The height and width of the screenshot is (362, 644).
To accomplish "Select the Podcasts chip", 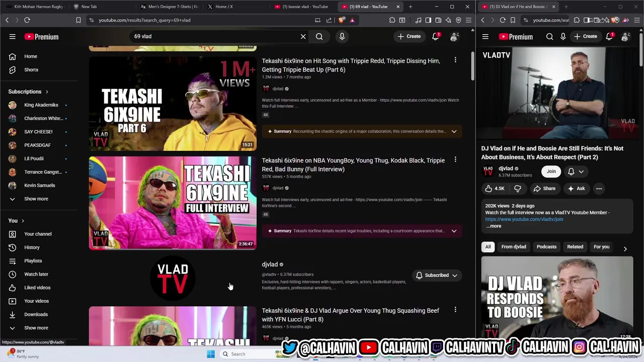I will tap(546, 247).
